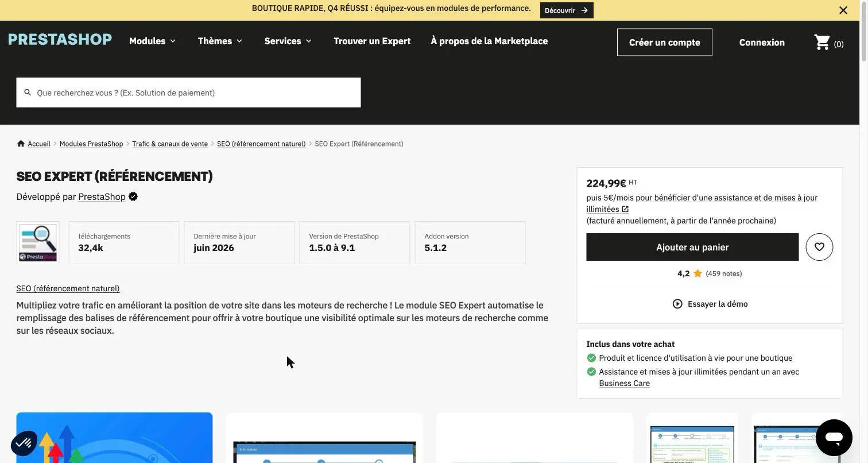Open the first blue screenshot thumbnail
This screenshot has width=868, height=463.
click(114, 438)
